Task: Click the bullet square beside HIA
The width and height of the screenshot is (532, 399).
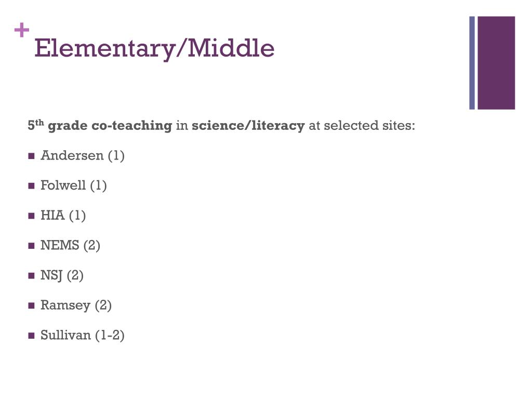Action: coord(32,216)
